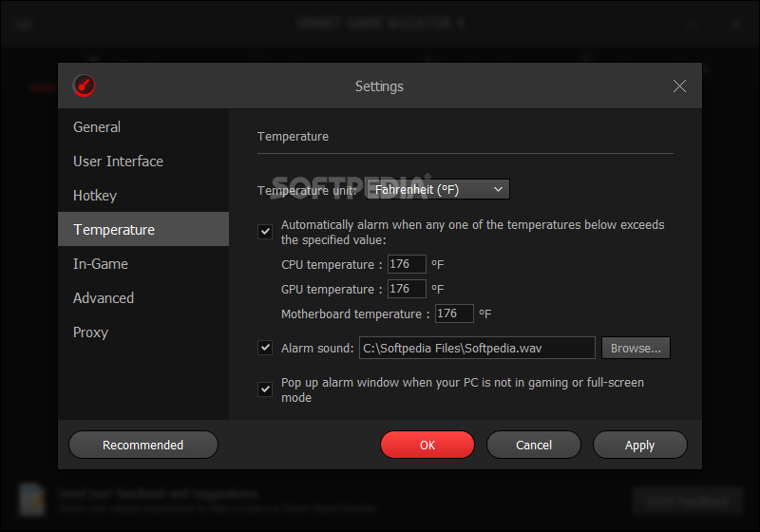Edit the CPU temperature threshold field
760x532 pixels.
pos(407,264)
